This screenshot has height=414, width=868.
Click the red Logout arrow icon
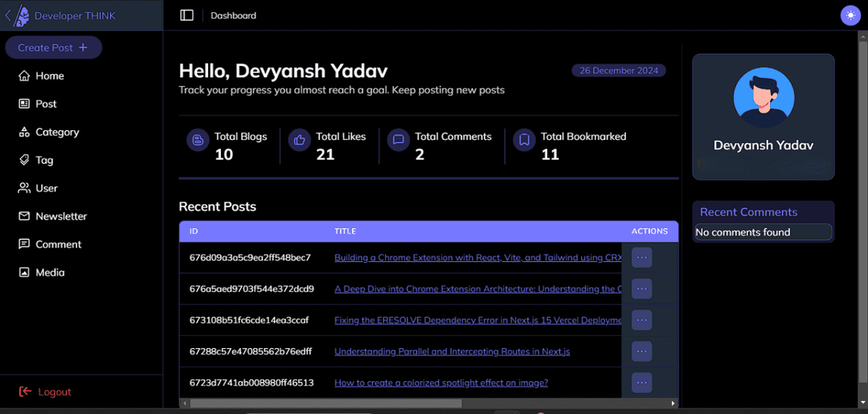[25, 391]
